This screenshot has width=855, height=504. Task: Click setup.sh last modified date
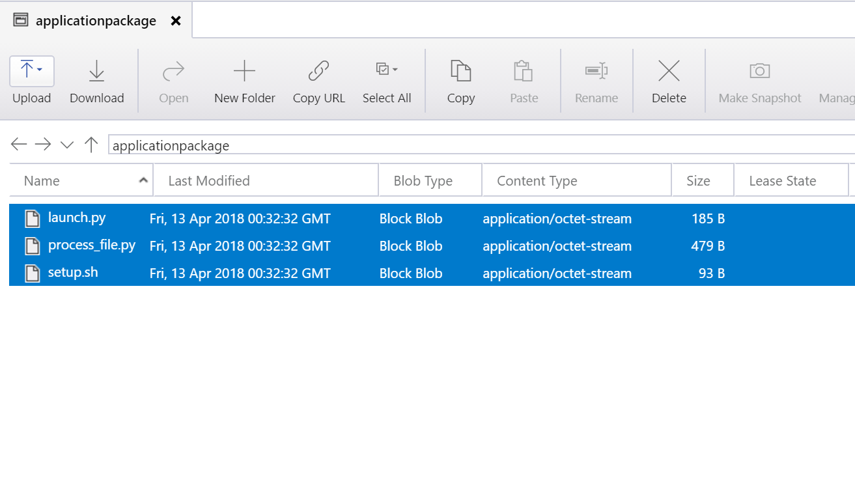pyautogui.click(x=240, y=273)
